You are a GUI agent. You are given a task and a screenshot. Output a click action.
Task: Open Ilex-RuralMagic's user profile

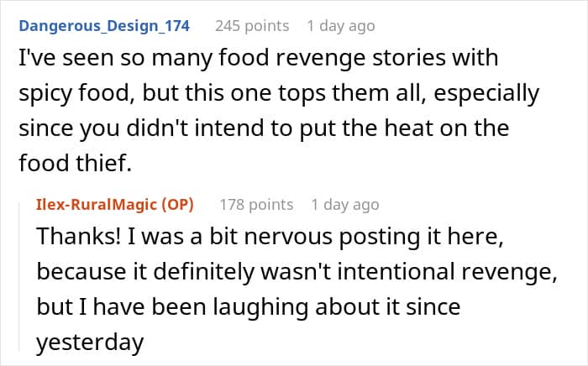click(x=97, y=205)
